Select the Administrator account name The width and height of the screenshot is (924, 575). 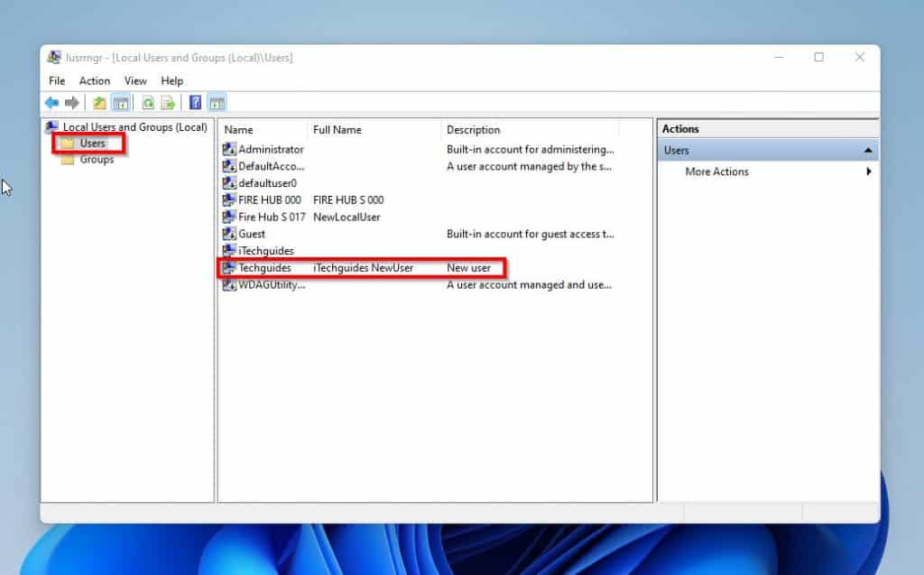(x=271, y=149)
